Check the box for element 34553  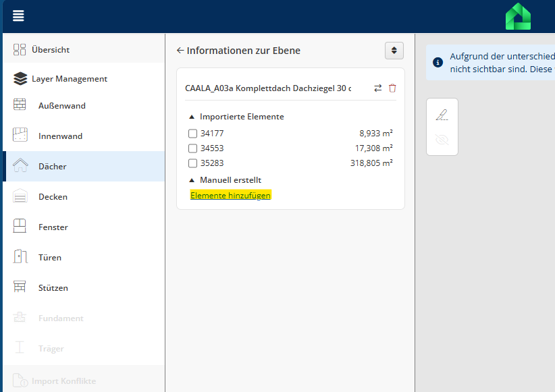tap(192, 148)
